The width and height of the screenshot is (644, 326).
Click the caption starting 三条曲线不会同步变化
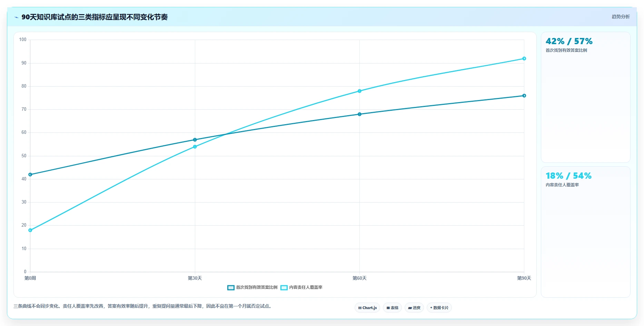tap(143, 306)
